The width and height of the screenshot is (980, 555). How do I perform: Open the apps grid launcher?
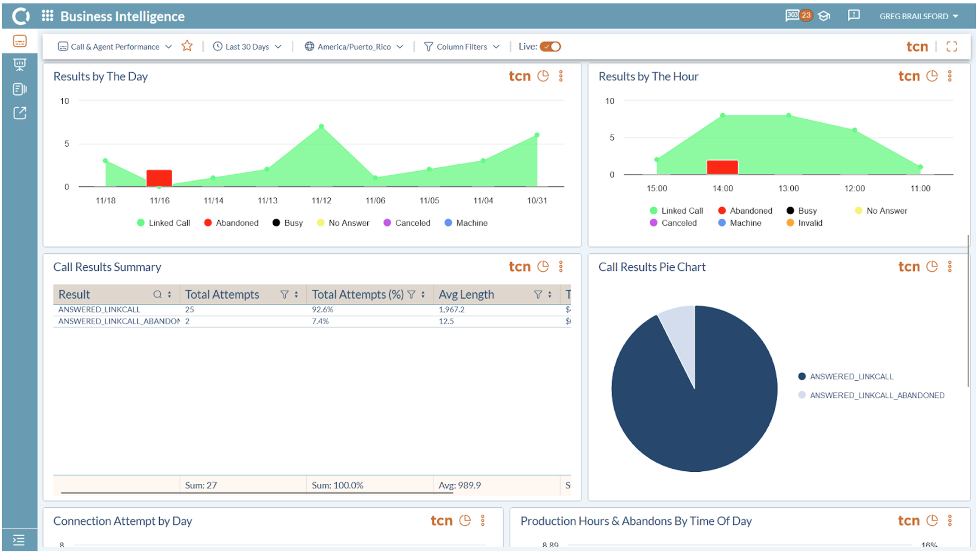[47, 16]
